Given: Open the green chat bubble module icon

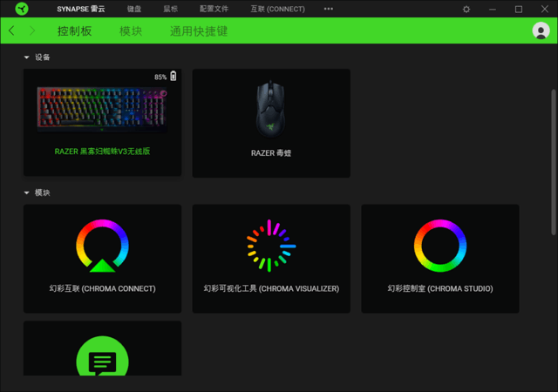Looking at the screenshot, I should (103, 355).
